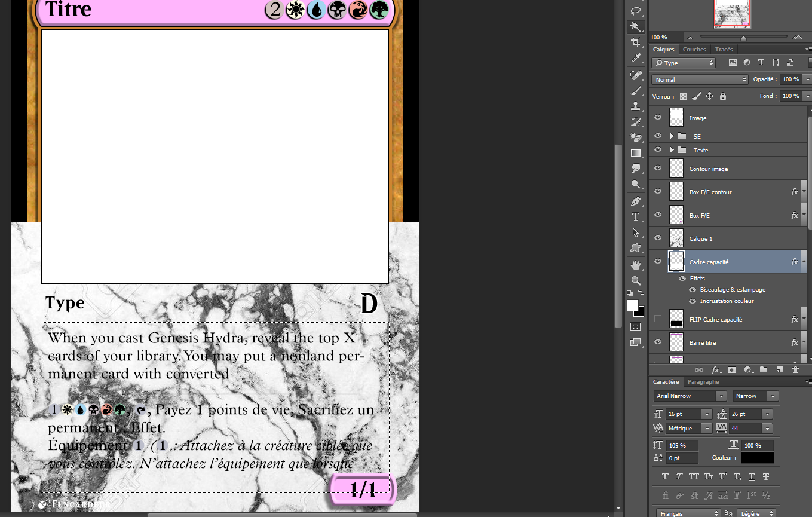The height and width of the screenshot is (517, 812).
Task: Create a new layer
Action: pos(780,370)
